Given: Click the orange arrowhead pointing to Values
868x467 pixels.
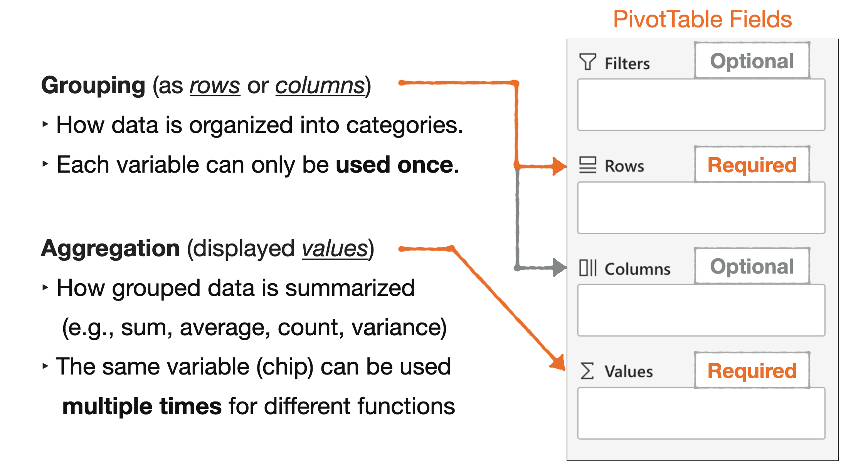Looking at the screenshot, I should pyautogui.click(x=558, y=362).
